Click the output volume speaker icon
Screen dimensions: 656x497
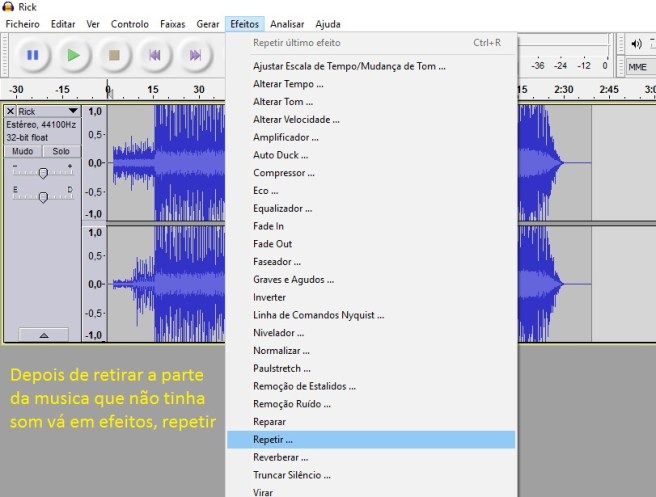[x=637, y=43]
